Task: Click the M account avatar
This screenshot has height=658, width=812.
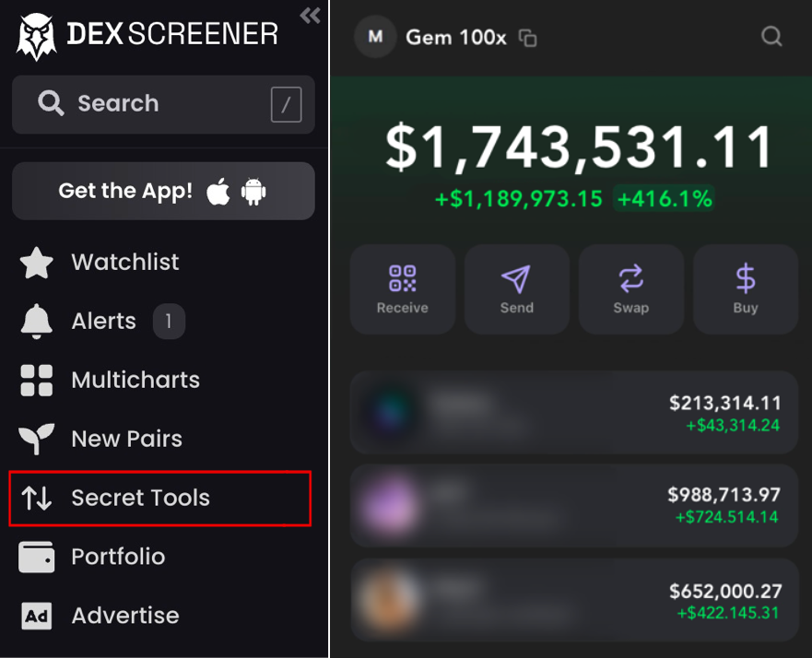Action: coord(375,37)
